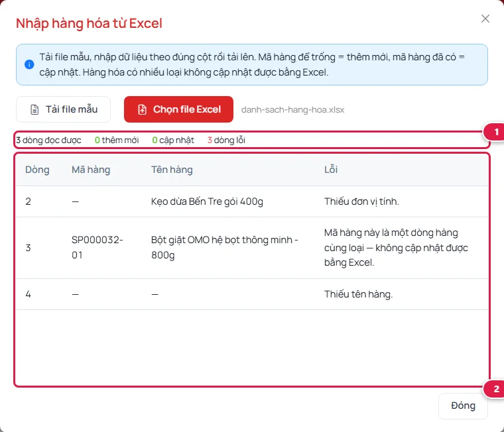504x432 pixels.
Task: Click the Thiếu tên hàng error message
Action: [358, 294]
